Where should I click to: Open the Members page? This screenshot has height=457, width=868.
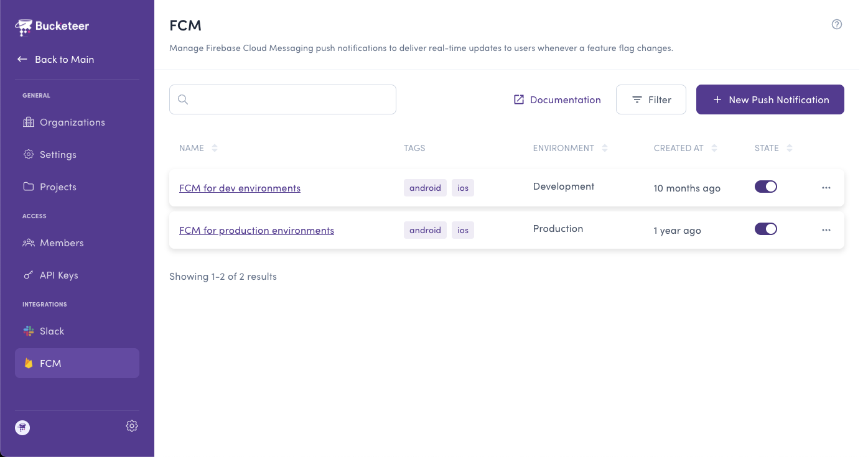pos(62,242)
